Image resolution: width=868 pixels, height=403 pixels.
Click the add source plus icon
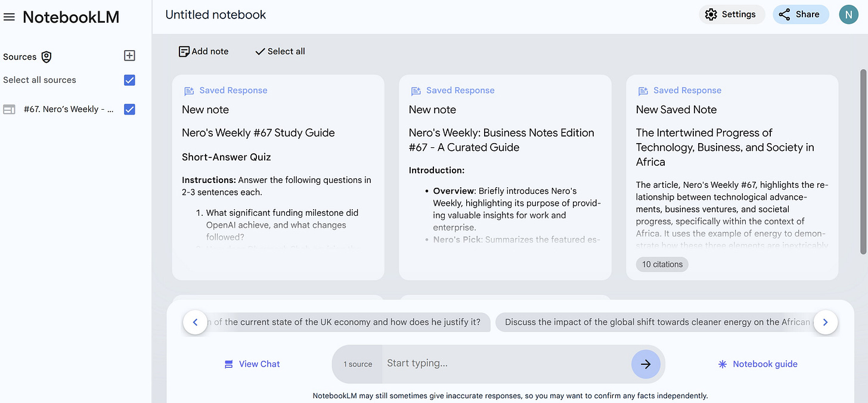click(129, 55)
